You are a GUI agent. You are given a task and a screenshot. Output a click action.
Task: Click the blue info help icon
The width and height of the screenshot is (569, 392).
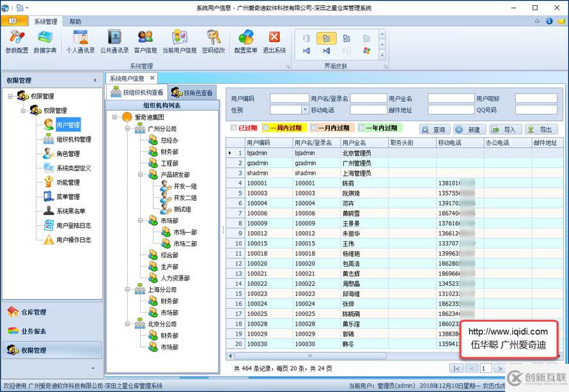(549, 21)
